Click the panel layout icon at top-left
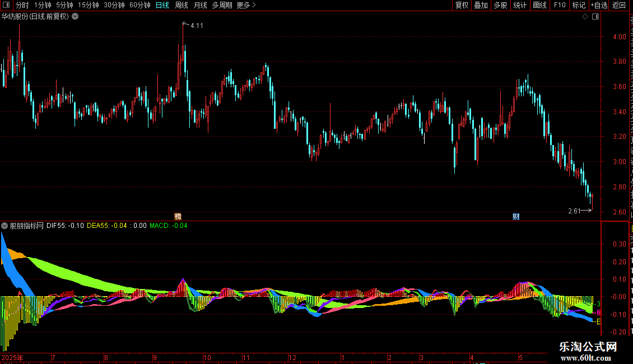633x364 pixels. pos(6,5)
